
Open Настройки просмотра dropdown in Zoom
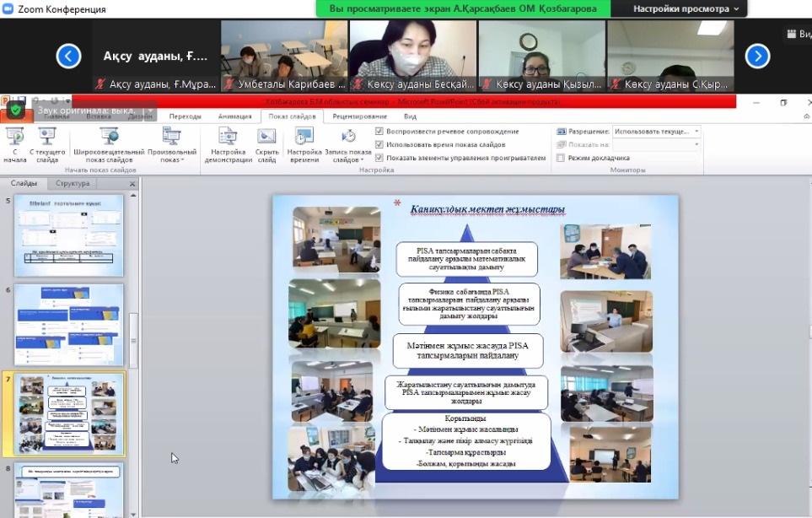coord(686,8)
